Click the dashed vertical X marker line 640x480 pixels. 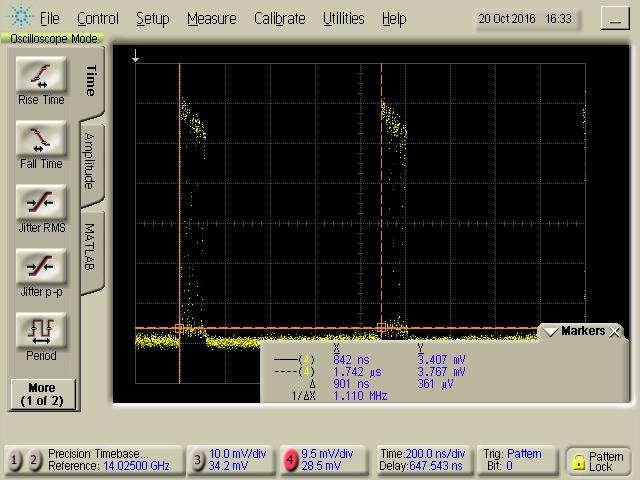[x=382, y=196]
